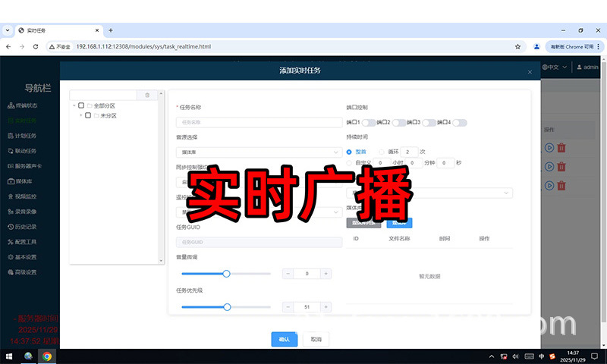Select 实时任务 in the navigation sidebar
The width and height of the screenshot is (607, 364).
click(23, 121)
